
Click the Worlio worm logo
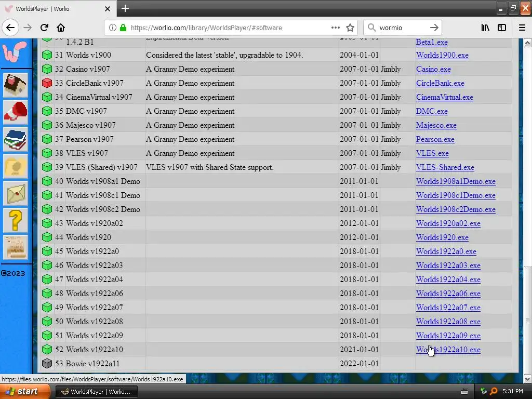point(15,51)
